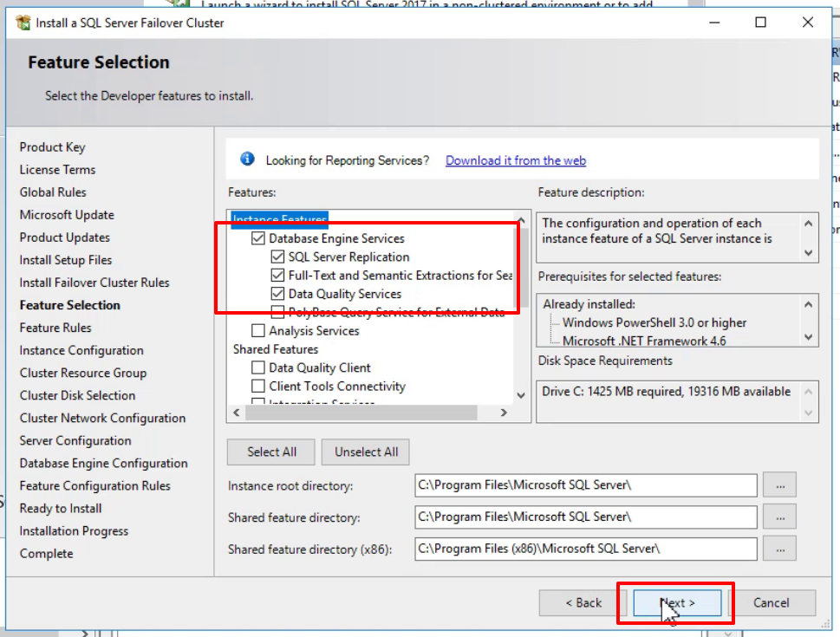Viewport: 840px width, 637px height.
Task: Minimize the Install SQL Server window
Action: [714, 22]
